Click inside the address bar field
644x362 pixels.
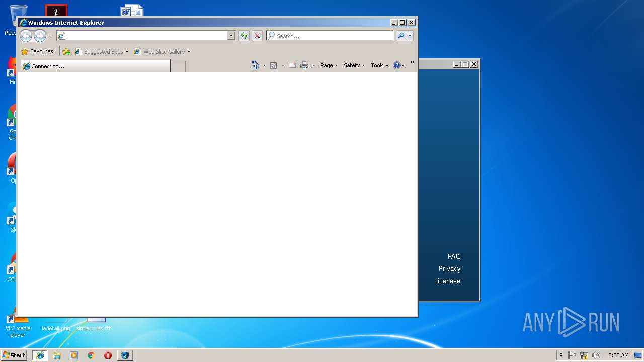coord(142,36)
